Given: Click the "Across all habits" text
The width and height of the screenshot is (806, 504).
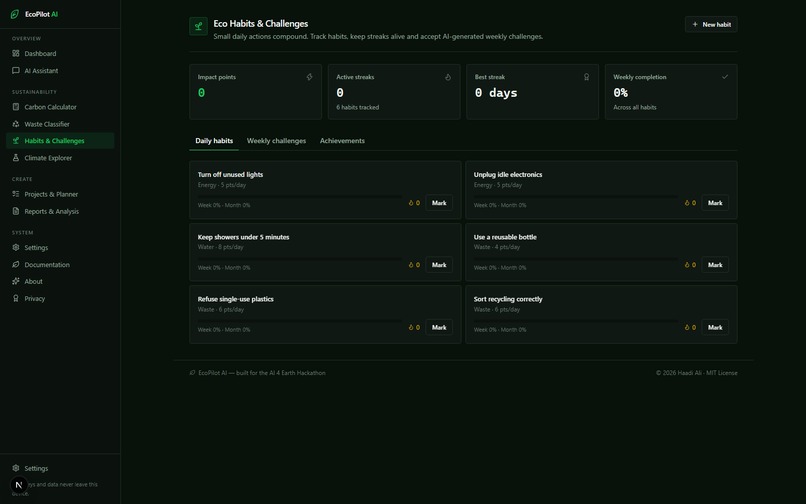Looking at the screenshot, I should click(x=635, y=107).
